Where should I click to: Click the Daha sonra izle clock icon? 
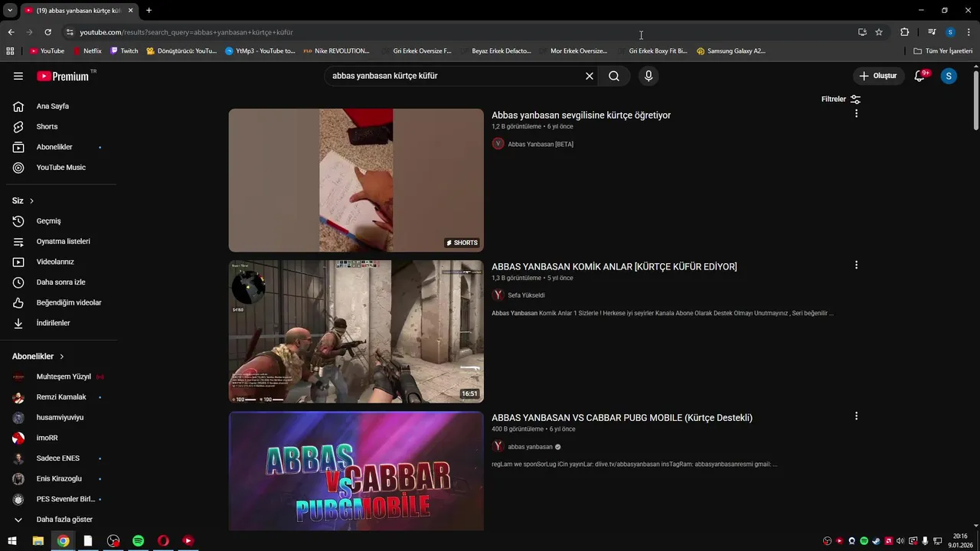pyautogui.click(x=18, y=282)
